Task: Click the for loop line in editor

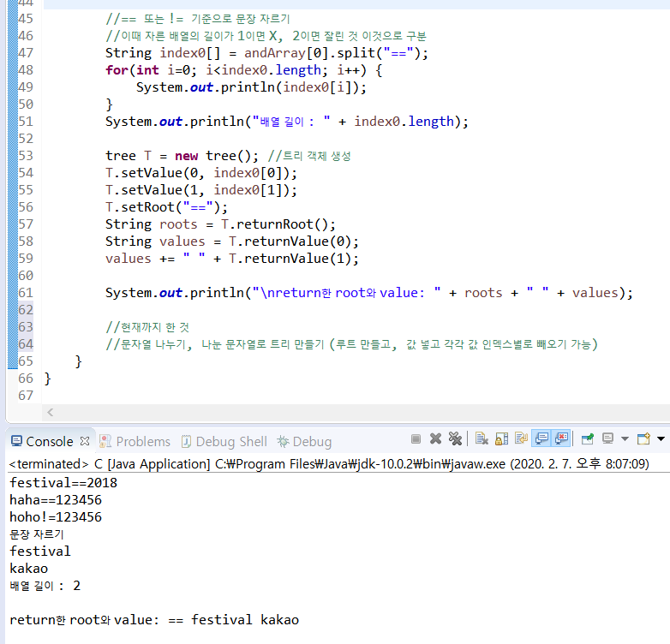Action: click(243, 70)
